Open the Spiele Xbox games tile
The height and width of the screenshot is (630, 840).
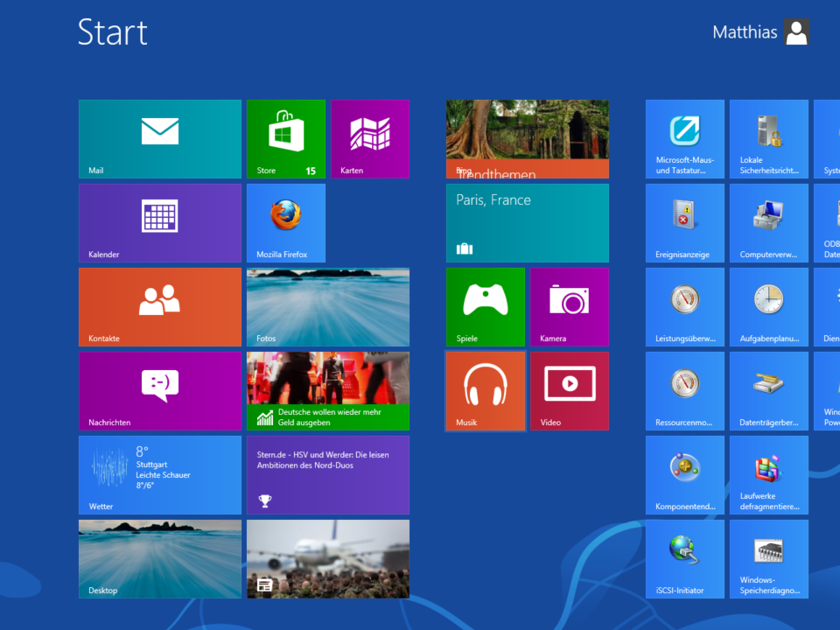point(485,306)
